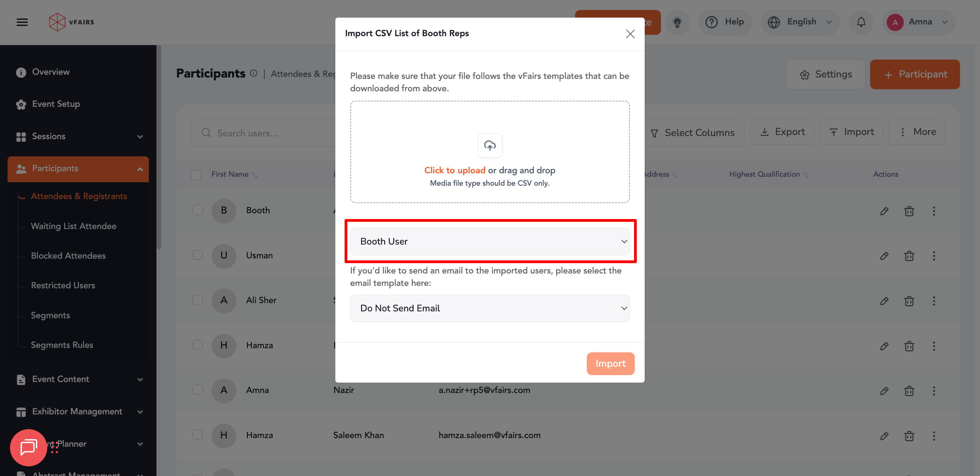This screenshot has width=980, height=476.
Task: Click the pencil edit icon for Usman
Action: pos(884,256)
